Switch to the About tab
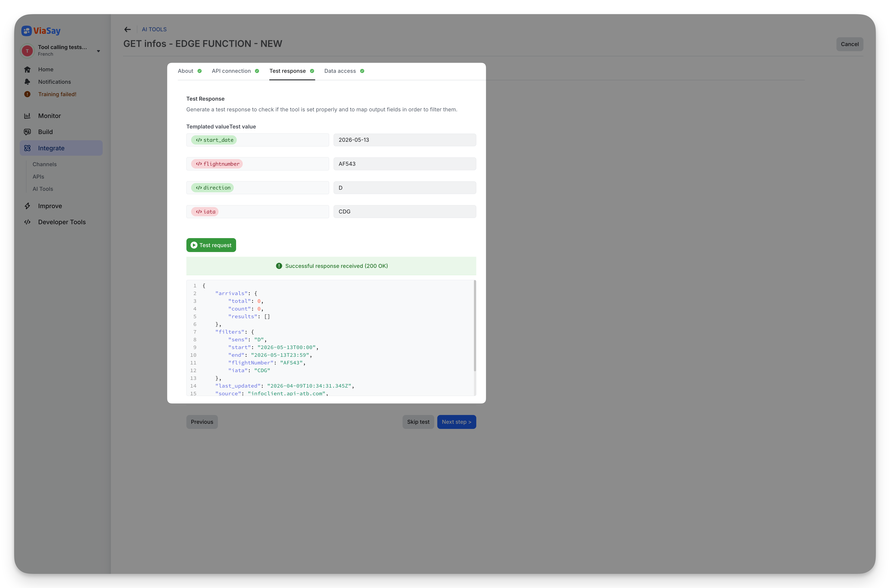 click(185, 71)
